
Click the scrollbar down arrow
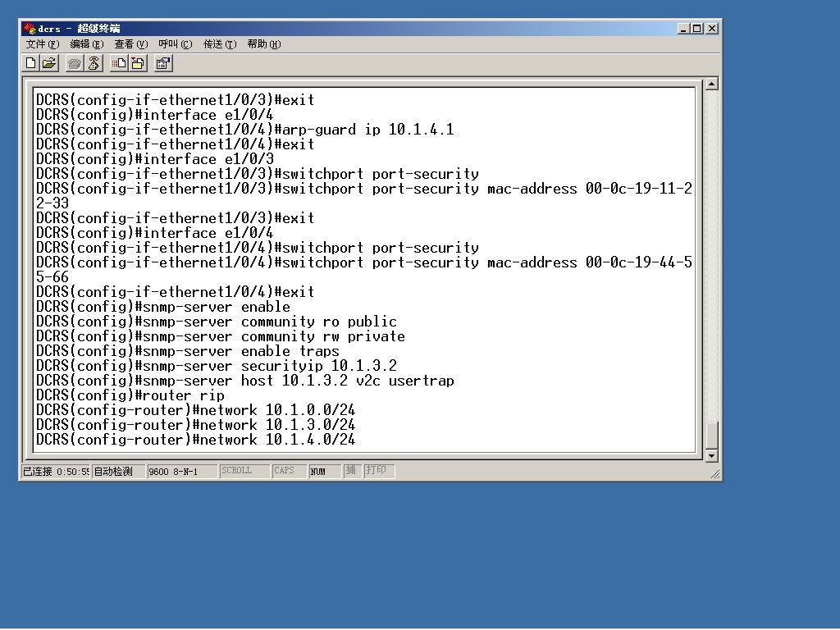[x=711, y=455]
